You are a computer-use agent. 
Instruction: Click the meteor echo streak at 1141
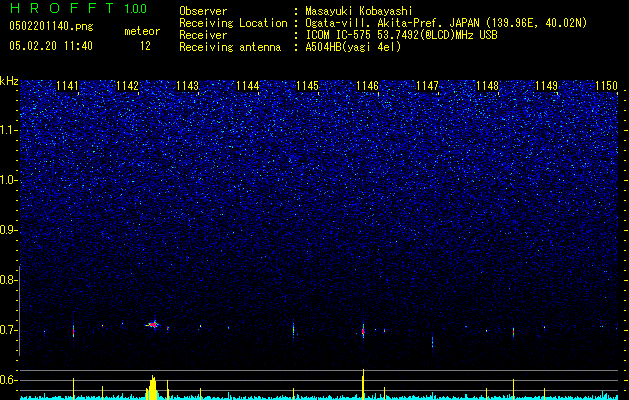[73, 331]
